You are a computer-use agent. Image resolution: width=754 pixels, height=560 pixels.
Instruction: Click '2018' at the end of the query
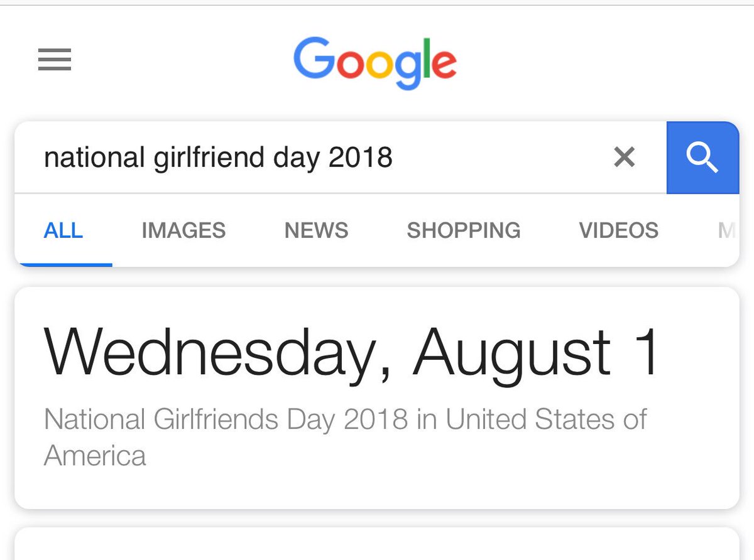pyautogui.click(x=361, y=157)
